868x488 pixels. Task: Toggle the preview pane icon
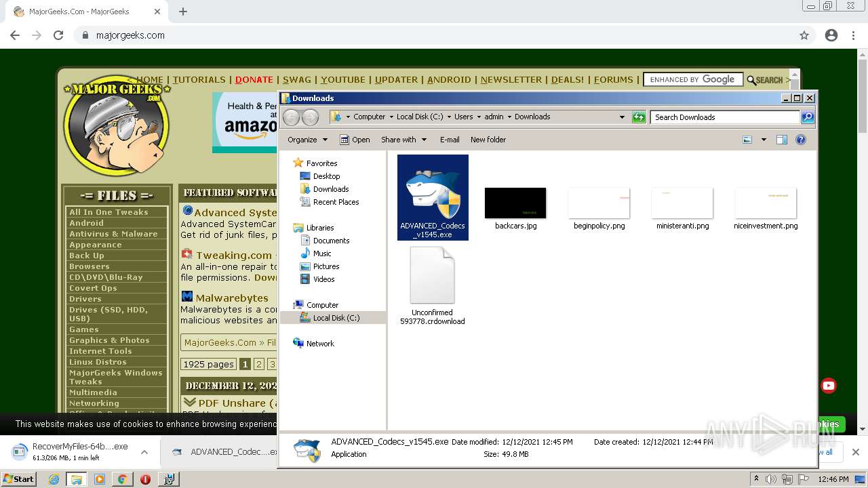782,140
